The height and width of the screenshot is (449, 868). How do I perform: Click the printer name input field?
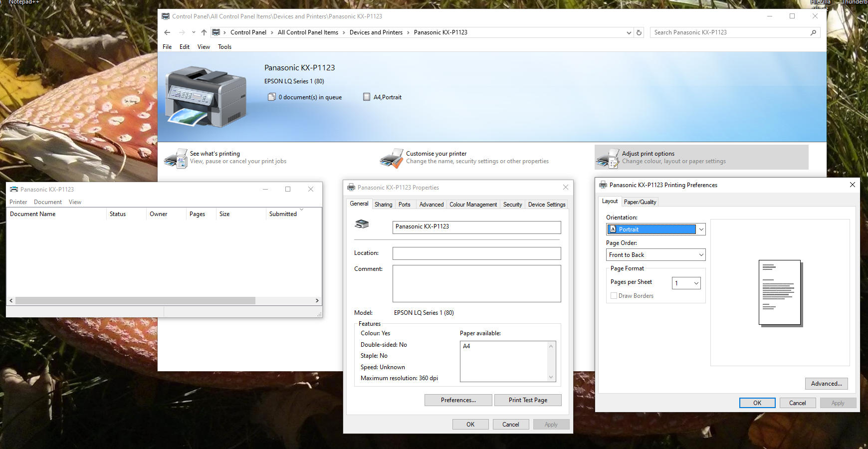(476, 227)
